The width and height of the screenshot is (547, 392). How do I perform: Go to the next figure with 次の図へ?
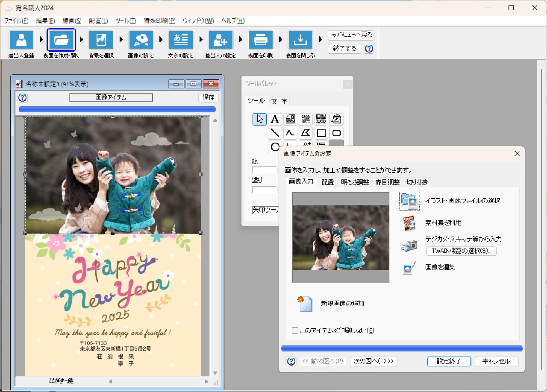[x=373, y=361]
